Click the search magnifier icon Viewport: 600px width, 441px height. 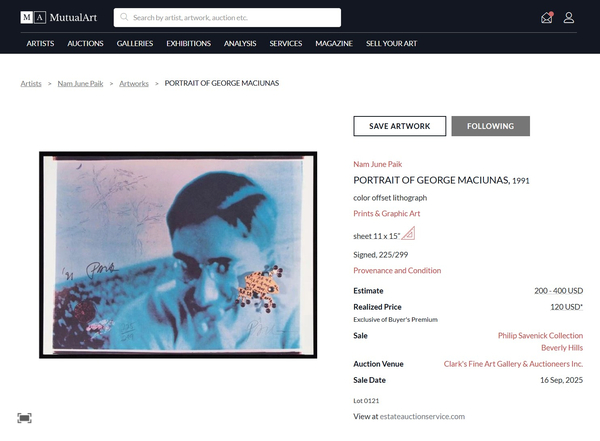pos(124,17)
